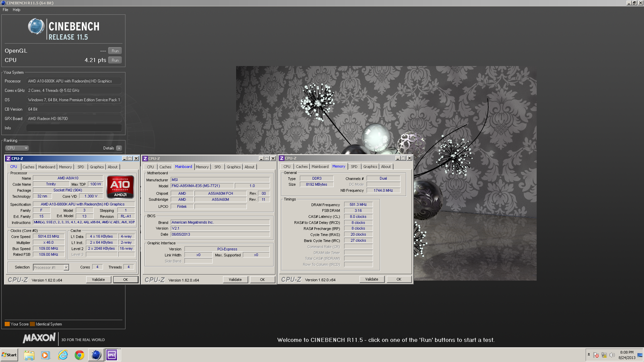Open Windows Explorer from the taskbar
Viewport: 644px width, 362px height.
pyautogui.click(x=29, y=355)
